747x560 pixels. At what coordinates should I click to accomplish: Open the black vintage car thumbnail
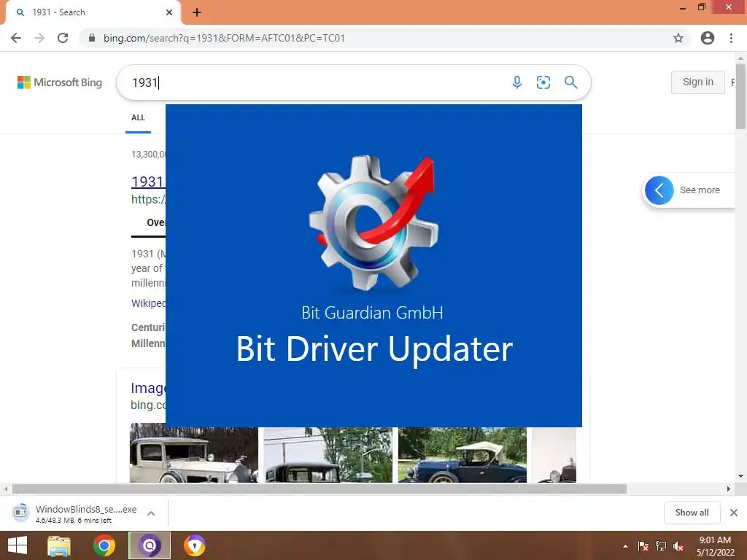pyautogui.click(x=328, y=455)
